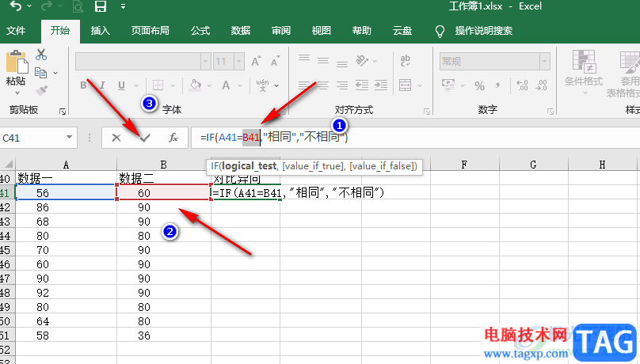
Task: Click the font color A icon
Action: tap(226, 85)
